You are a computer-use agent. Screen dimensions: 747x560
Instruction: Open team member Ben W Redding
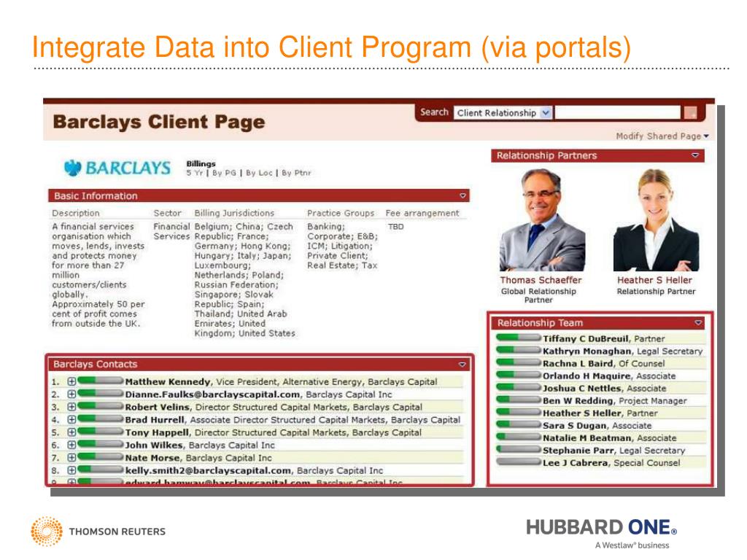pos(578,400)
